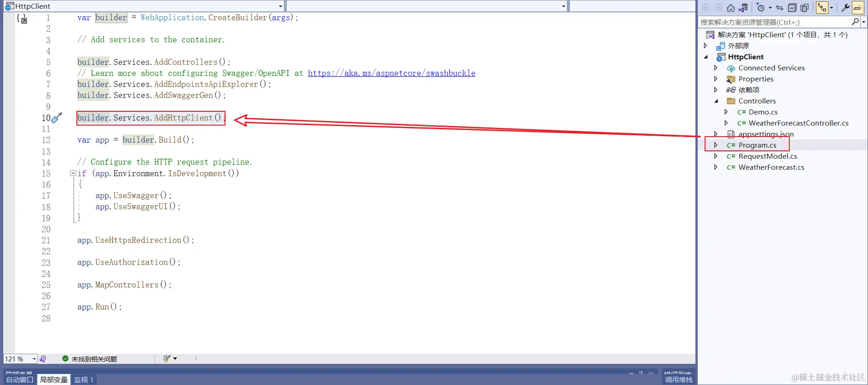Image resolution: width=868 pixels, height=385 pixels.
Task: Expand the 依赖项 node
Action: coord(716,90)
